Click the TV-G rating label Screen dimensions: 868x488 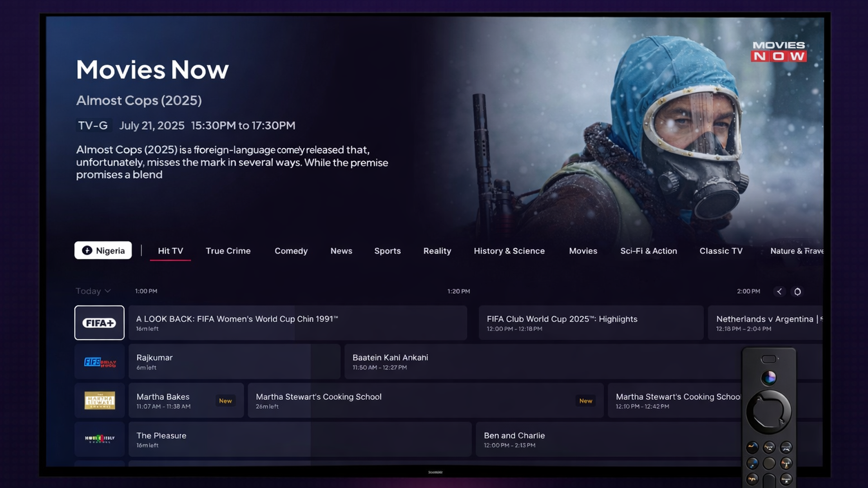(93, 126)
